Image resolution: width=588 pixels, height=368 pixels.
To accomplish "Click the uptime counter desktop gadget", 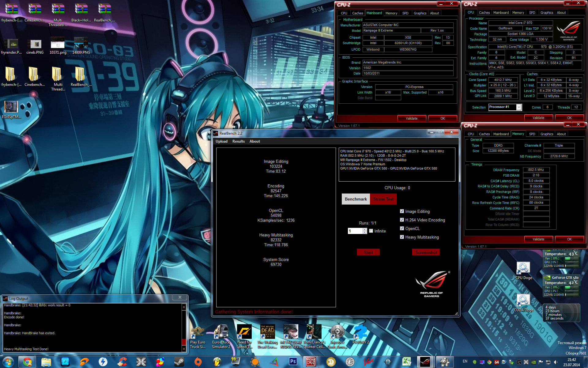I will pos(561,313).
